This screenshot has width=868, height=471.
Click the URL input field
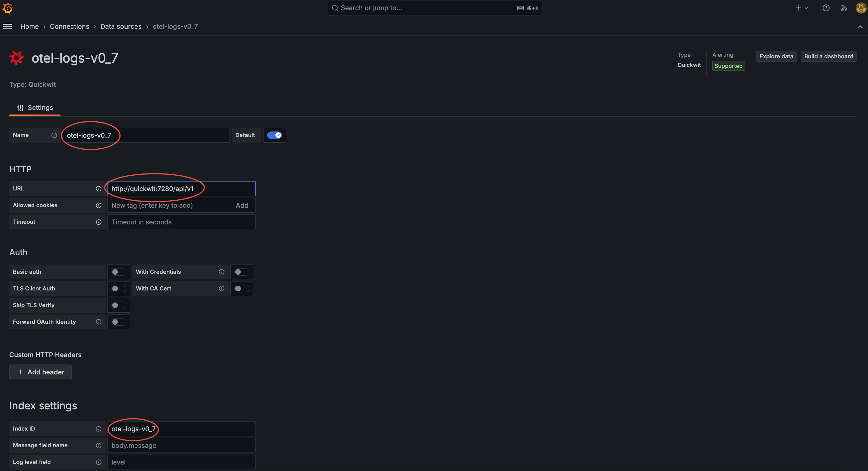coord(181,189)
